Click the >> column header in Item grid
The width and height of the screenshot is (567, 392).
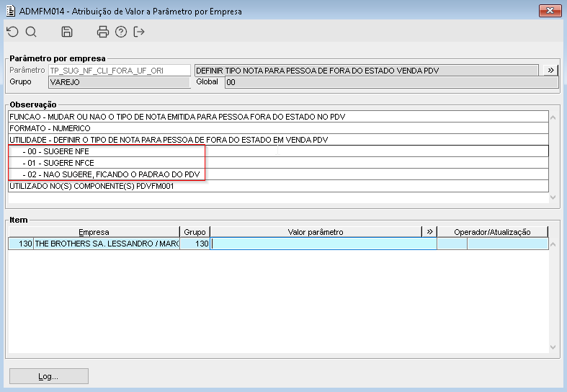point(429,232)
